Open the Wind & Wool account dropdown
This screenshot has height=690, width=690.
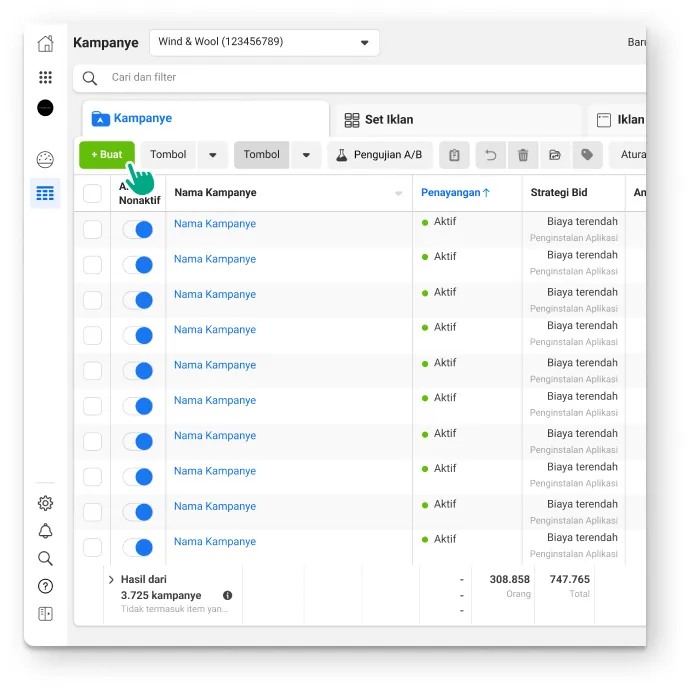point(264,43)
